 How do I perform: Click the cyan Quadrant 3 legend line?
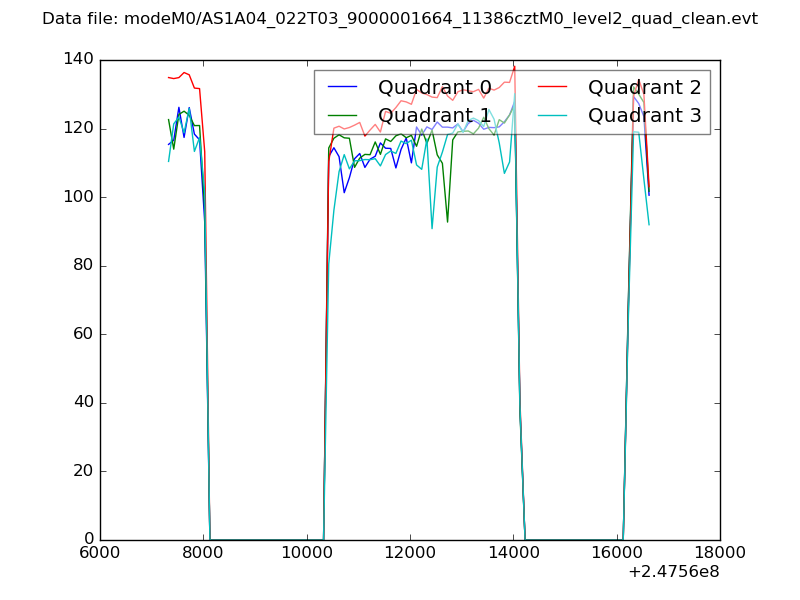(x=553, y=116)
